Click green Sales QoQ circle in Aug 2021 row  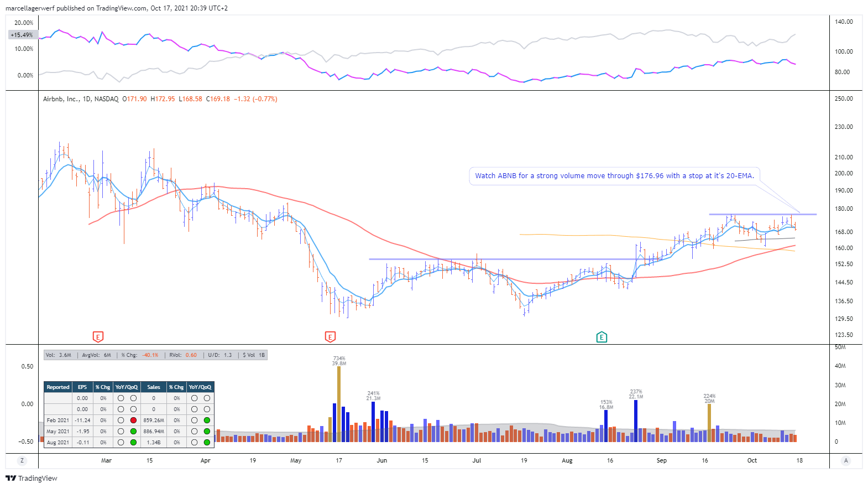pyautogui.click(x=207, y=442)
